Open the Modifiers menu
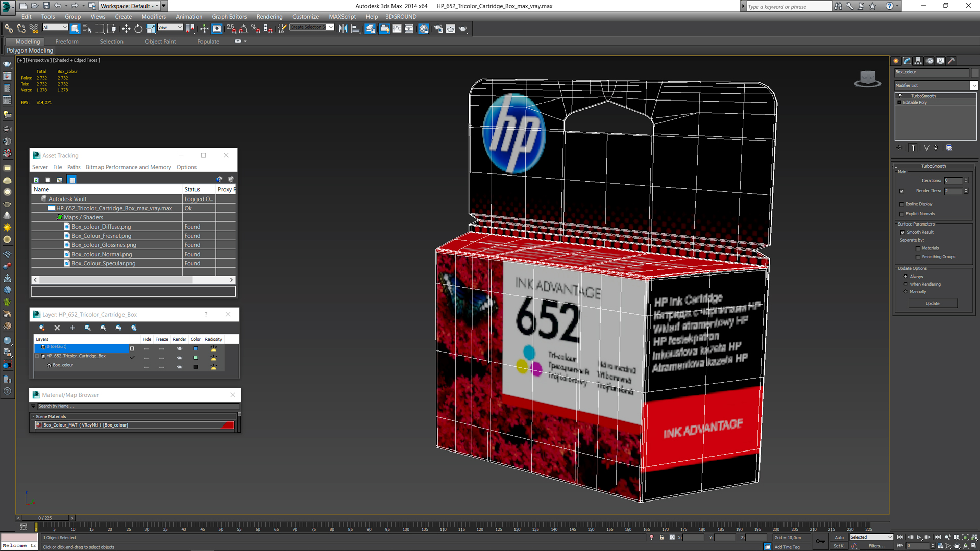This screenshot has width=980, height=551. click(153, 17)
